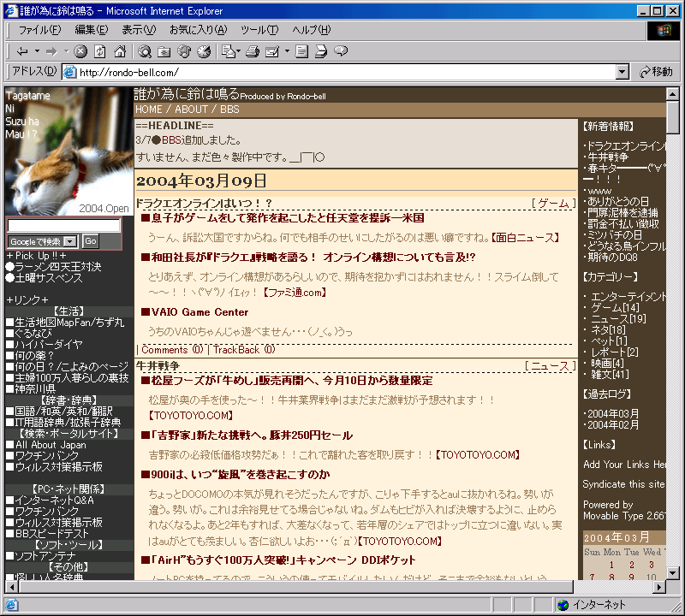Click the horizontal scrollbar right arrow

[659, 587]
